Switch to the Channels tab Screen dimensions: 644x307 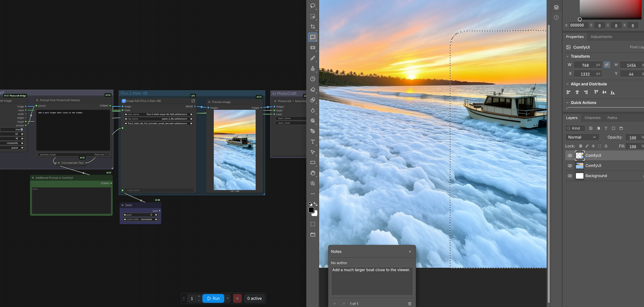tap(592, 118)
